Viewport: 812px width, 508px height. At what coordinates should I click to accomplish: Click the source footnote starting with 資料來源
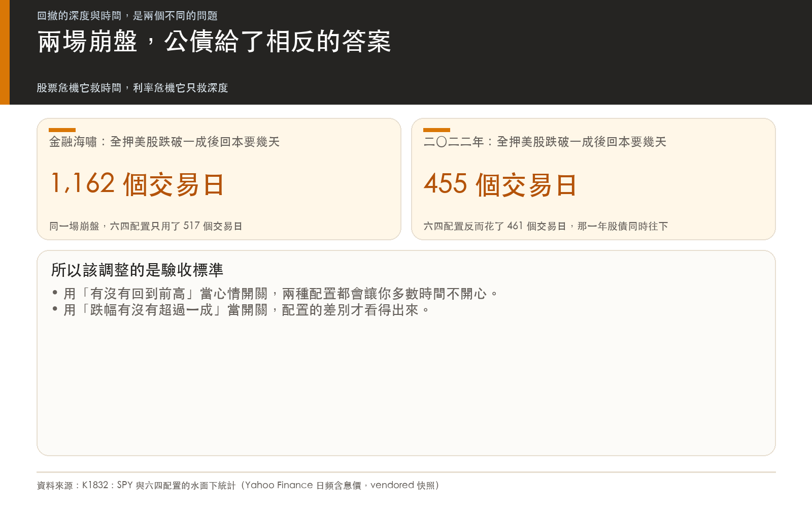point(239,485)
